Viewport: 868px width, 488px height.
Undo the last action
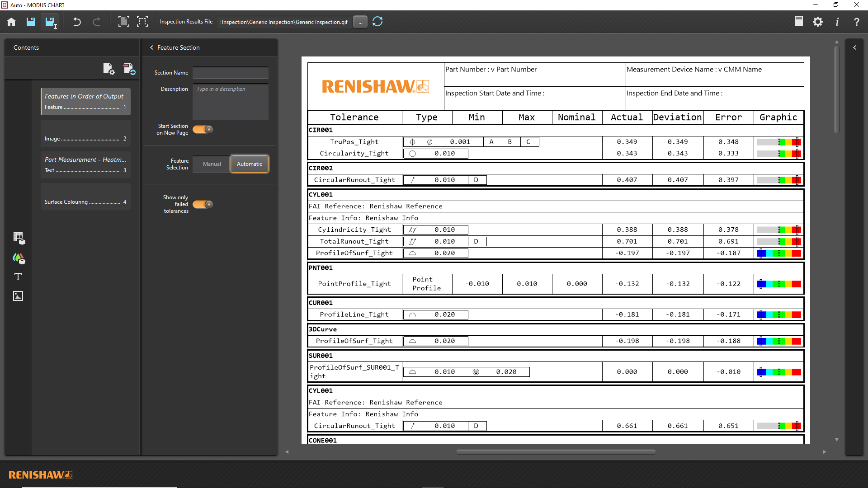pyautogui.click(x=77, y=22)
